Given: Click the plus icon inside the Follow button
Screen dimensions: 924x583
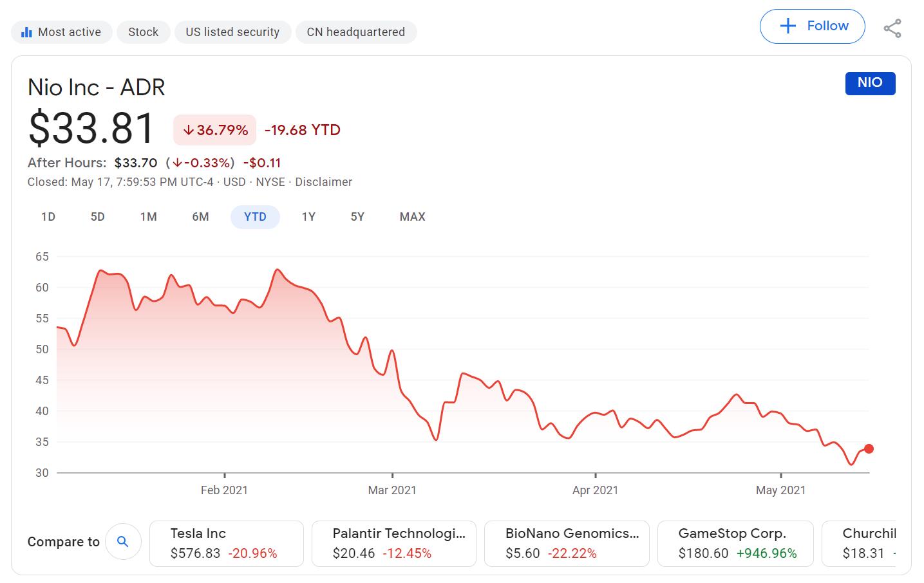Looking at the screenshot, I should 787,26.
